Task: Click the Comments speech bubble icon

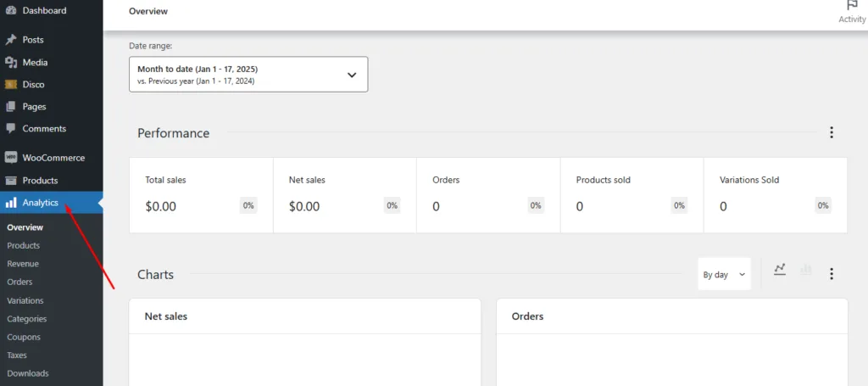Action: [x=10, y=128]
